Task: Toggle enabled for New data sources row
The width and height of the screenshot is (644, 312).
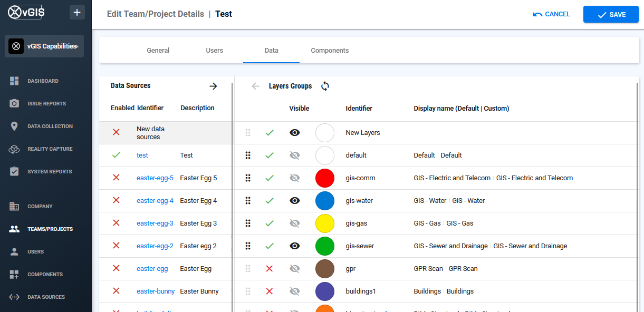Action: coord(117,132)
